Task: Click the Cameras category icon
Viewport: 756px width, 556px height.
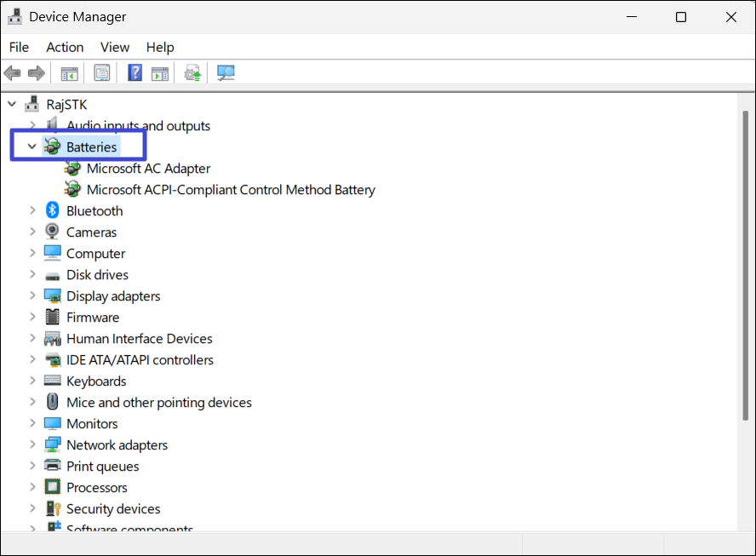Action: click(x=52, y=232)
